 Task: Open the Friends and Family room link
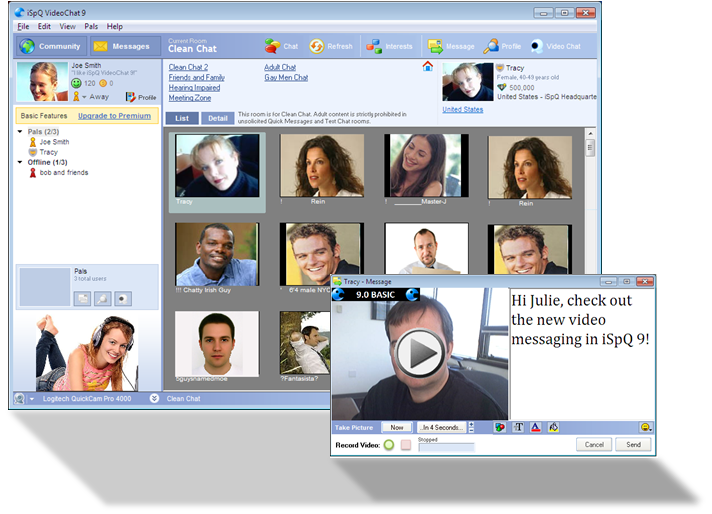click(x=196, y=78)
